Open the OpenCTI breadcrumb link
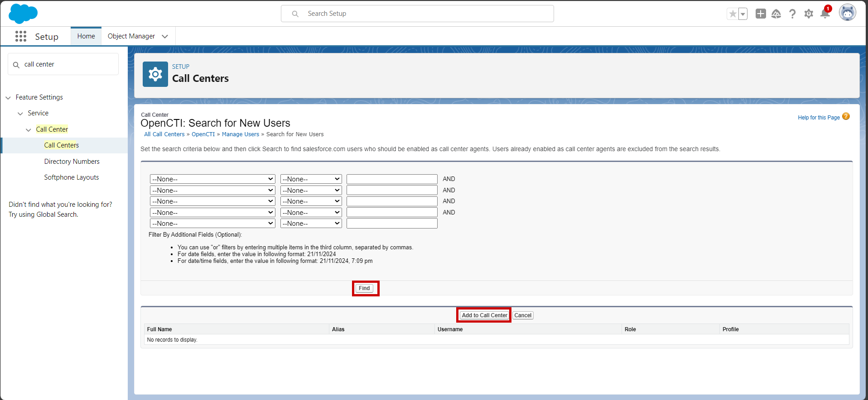 pyautogui.click(x=203, y=134)
